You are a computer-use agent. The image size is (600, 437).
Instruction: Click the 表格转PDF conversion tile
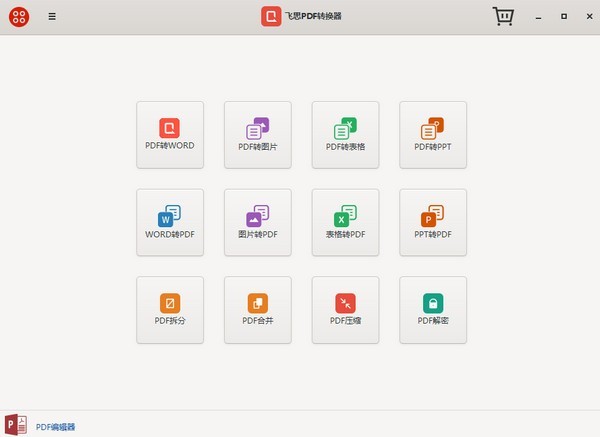tap(345, 222)
